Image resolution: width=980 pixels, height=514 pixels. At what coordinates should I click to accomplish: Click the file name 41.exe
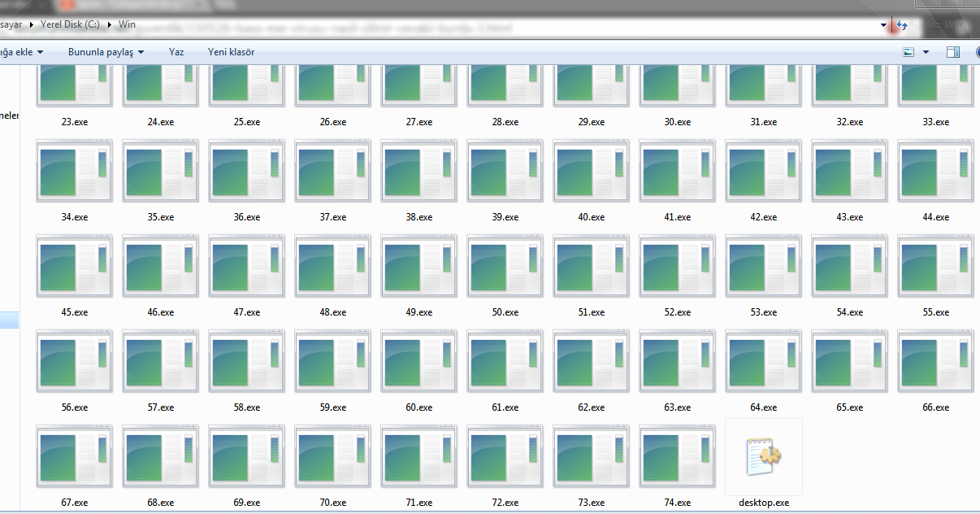click(678, 217)
